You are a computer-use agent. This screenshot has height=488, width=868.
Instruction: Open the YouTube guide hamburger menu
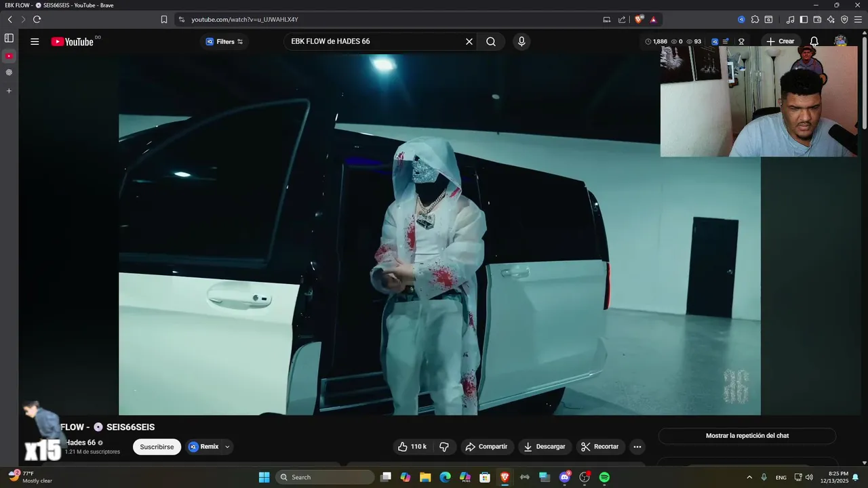pyautogui.click(x=35, y=41)
